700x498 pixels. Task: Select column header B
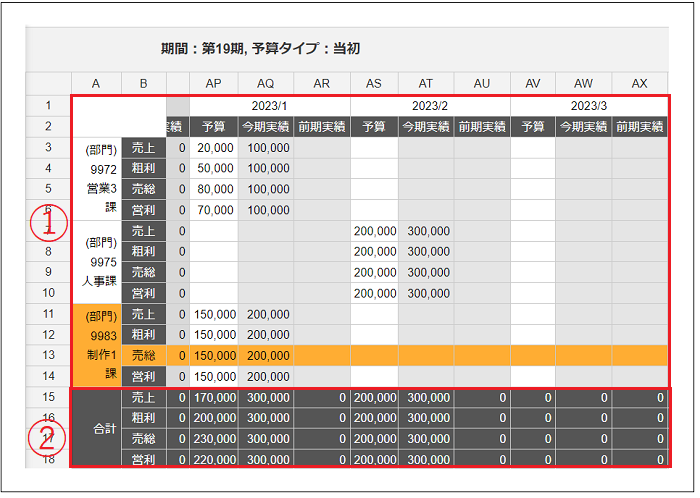coord(144,83)
